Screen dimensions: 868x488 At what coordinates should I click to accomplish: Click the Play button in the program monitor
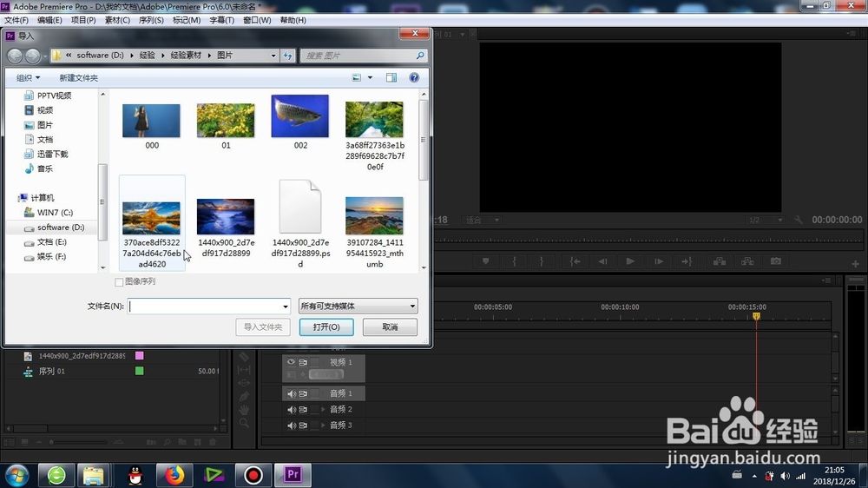[x=630, y=261]
